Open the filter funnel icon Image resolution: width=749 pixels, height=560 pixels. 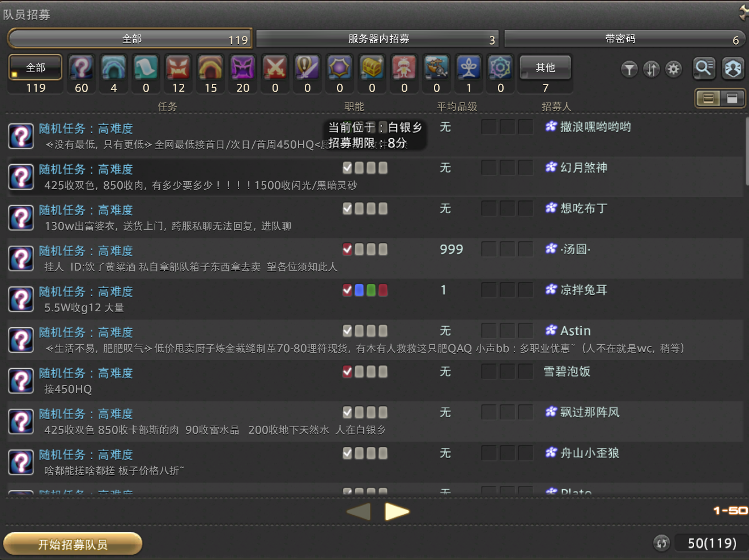[629, 69]
